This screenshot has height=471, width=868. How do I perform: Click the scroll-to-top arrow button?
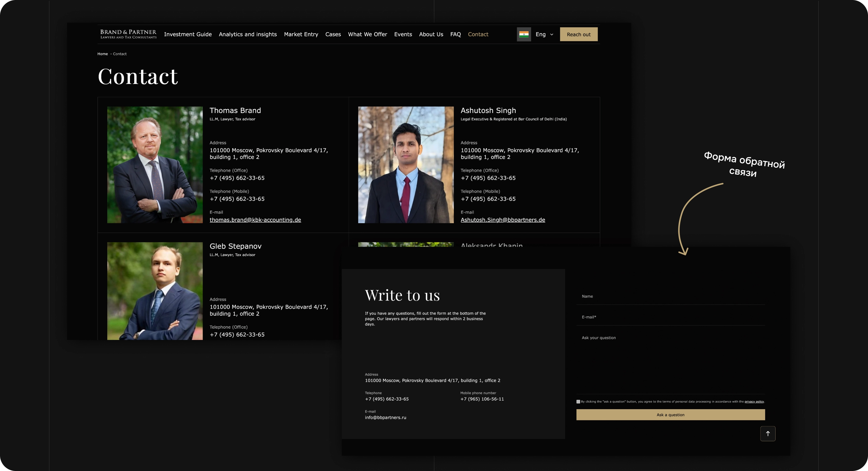tap(768, 434)
